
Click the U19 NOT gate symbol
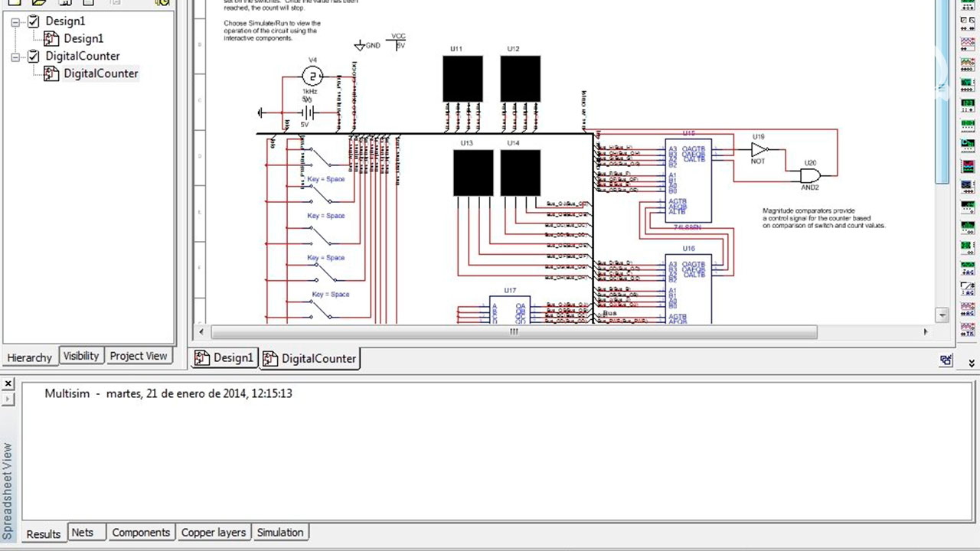[758, 150]
